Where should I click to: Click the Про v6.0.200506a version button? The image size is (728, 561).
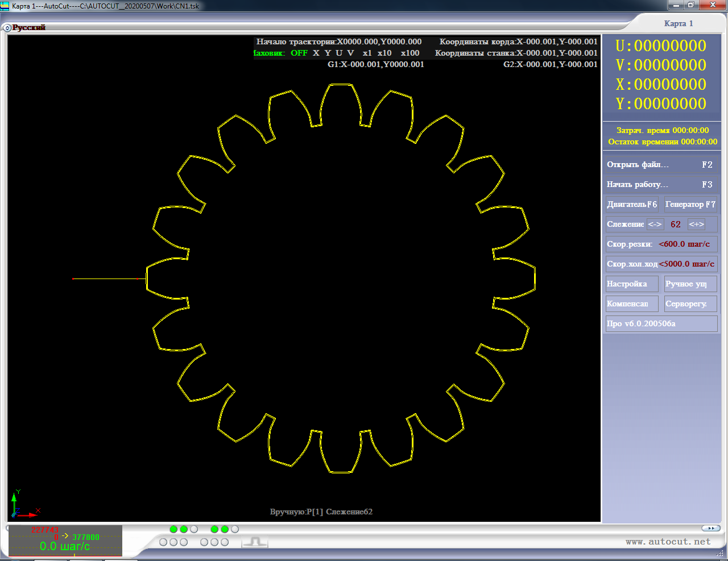tap(661, 324)
